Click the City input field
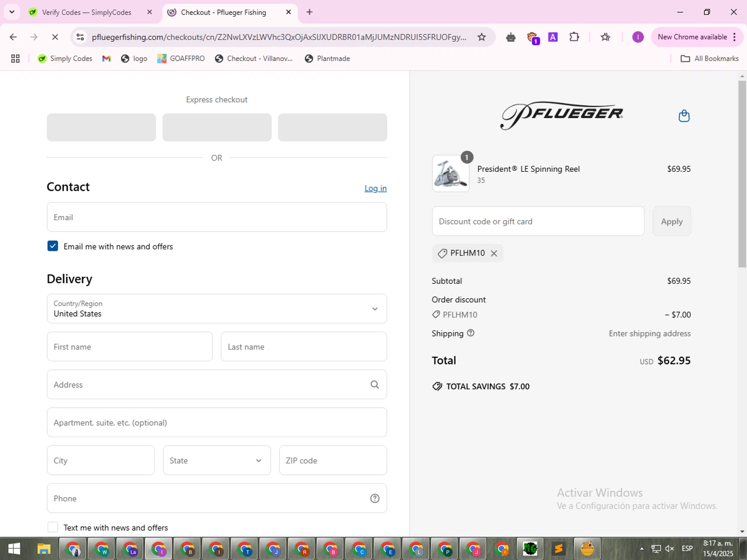The width and height of the screenshot is (747, 560). pyautogui.click(x=101, y=460)
